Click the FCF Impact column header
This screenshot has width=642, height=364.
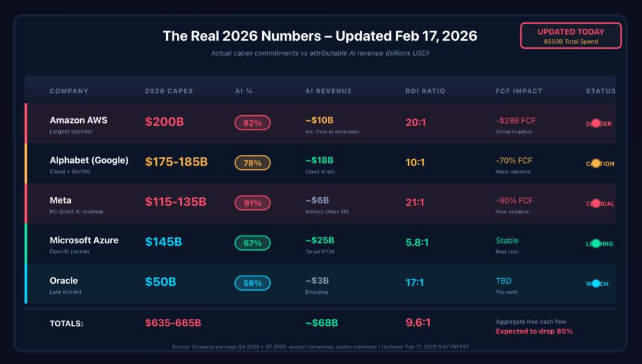click(518, 91)
